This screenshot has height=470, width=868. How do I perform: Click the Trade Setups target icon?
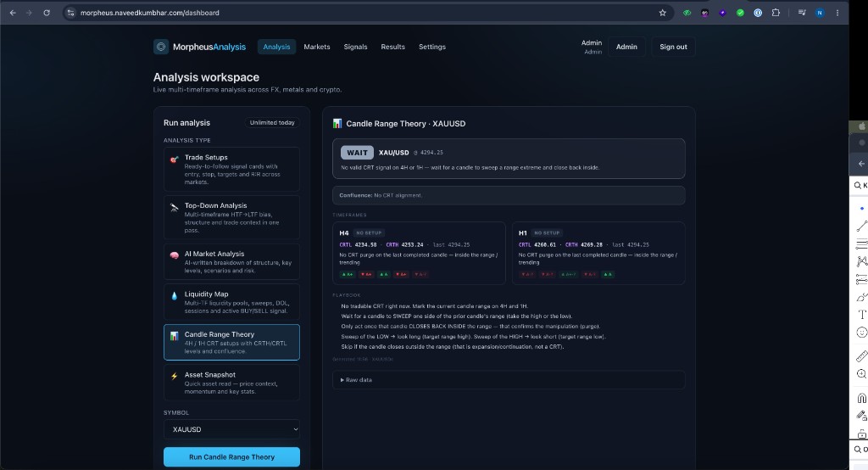point(175,159)
